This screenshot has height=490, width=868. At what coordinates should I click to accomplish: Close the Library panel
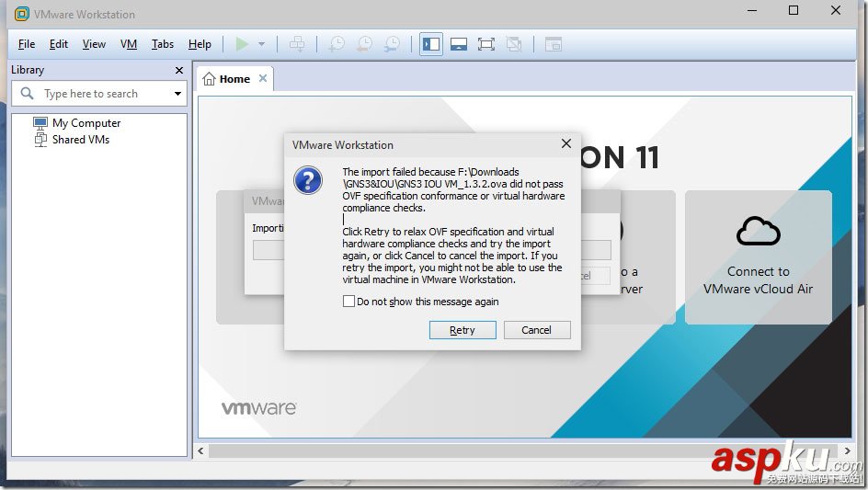(178, 70)
